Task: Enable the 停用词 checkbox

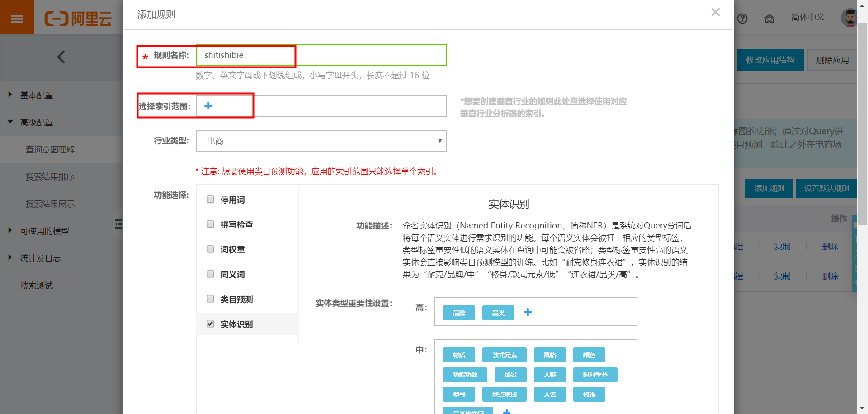Action: [210, 200]
